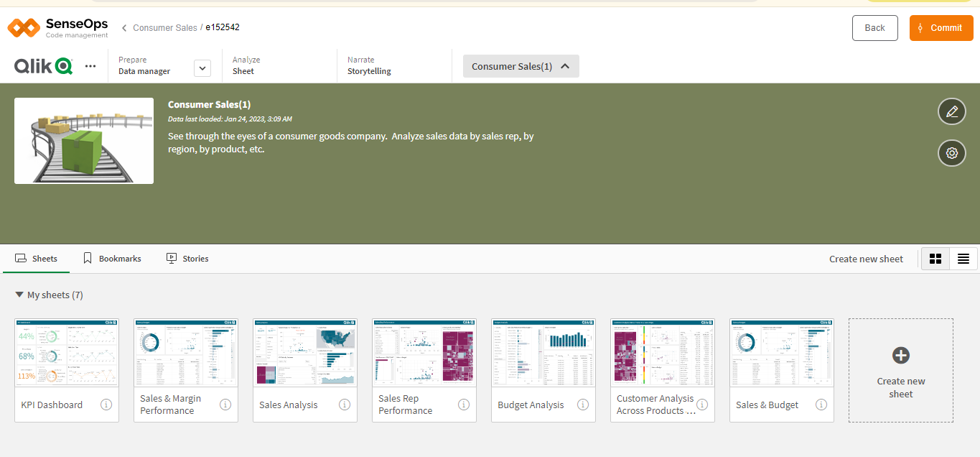Switch to the Bookmarks tab
Image resolution: width=980 pixels, height=457 pixels.
coord(111,258)
